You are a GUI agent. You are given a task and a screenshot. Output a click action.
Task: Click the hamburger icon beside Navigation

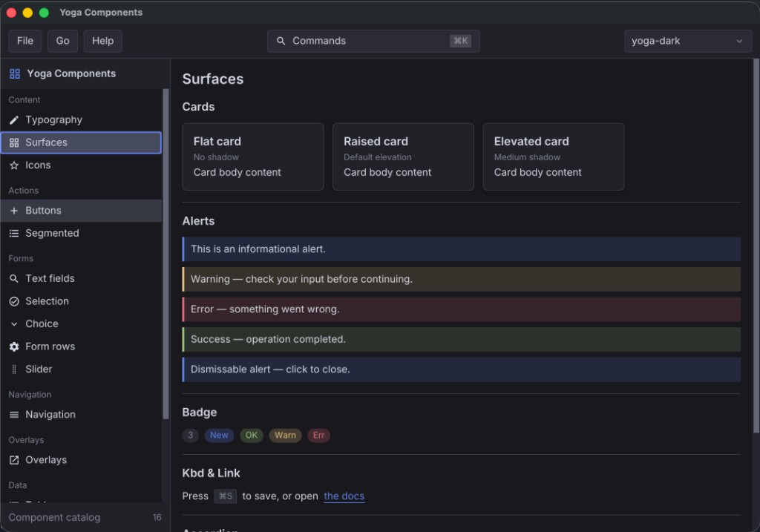click(x=14, y=415)
